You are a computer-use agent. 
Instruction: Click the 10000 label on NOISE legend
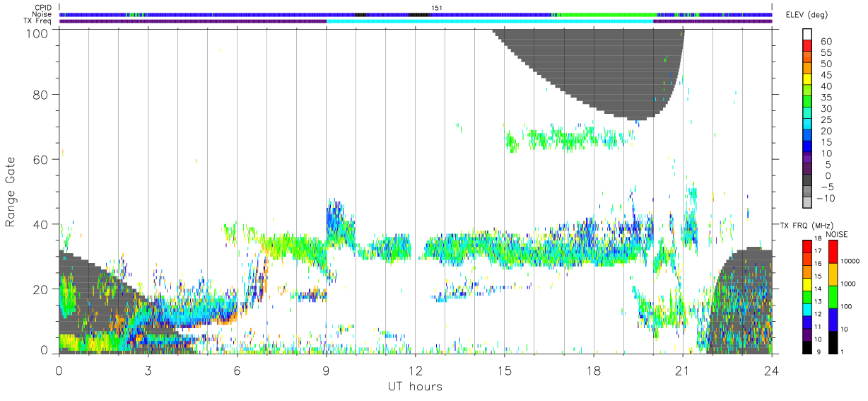point(850,261)
